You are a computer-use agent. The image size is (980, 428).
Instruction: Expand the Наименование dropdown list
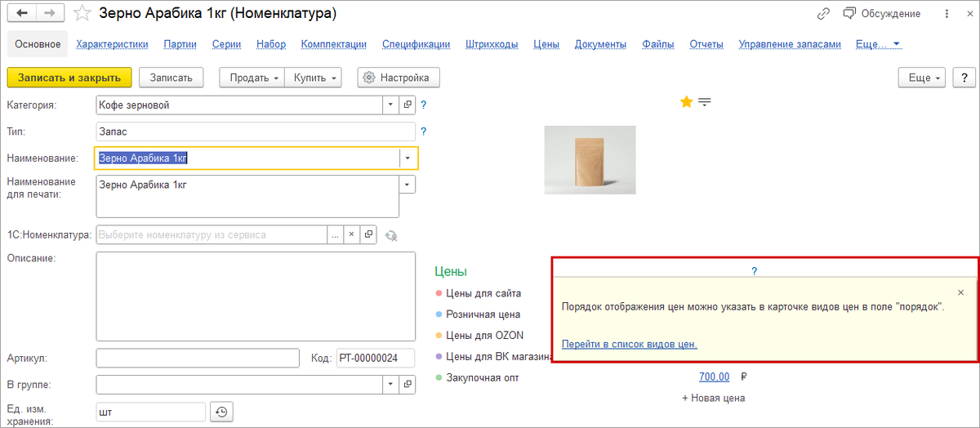tap(408, 158)
